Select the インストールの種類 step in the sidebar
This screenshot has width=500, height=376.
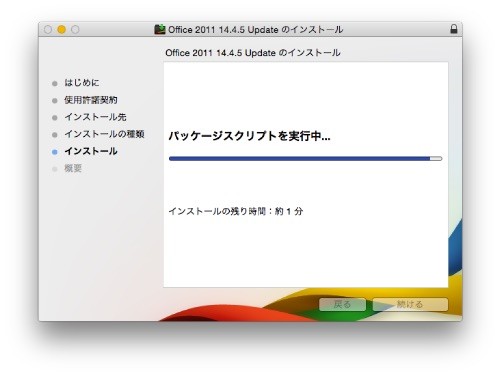pos(104,134)
